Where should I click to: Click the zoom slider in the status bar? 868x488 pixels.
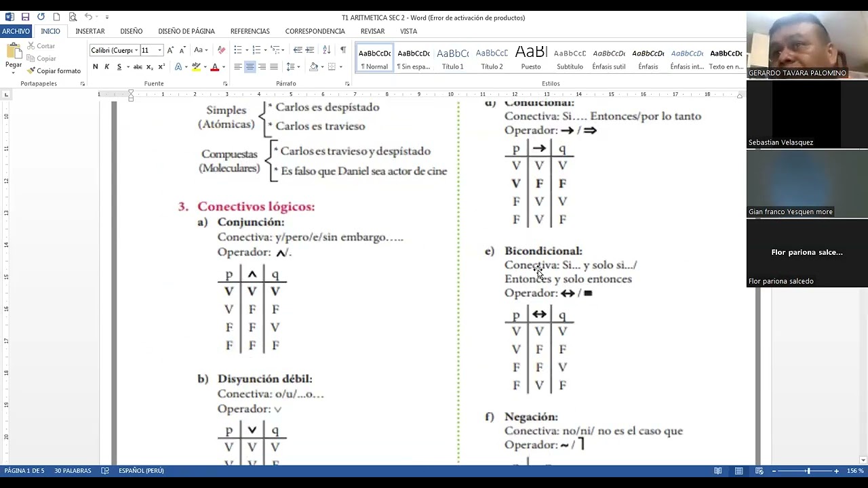pos(807,471)
